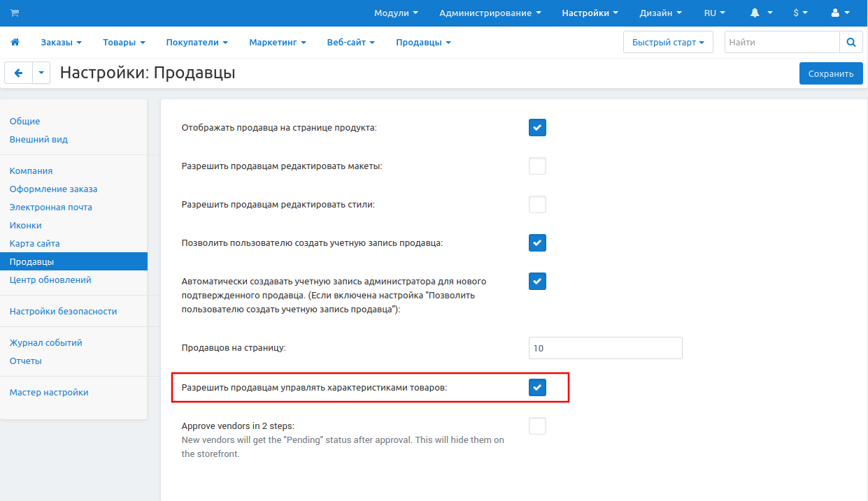Open the dollar currency selector
This screenshot has height=501, width=868.
800,13
